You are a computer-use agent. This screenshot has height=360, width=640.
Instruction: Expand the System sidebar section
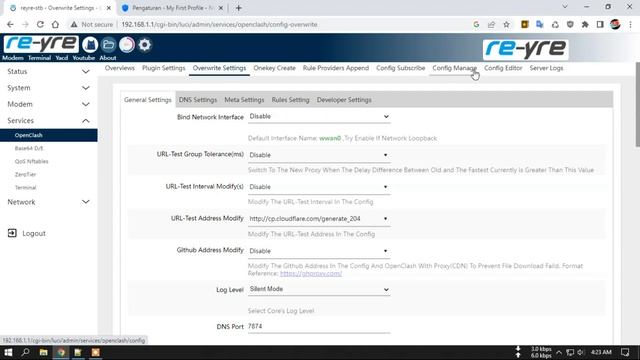[x=49, y=88]
